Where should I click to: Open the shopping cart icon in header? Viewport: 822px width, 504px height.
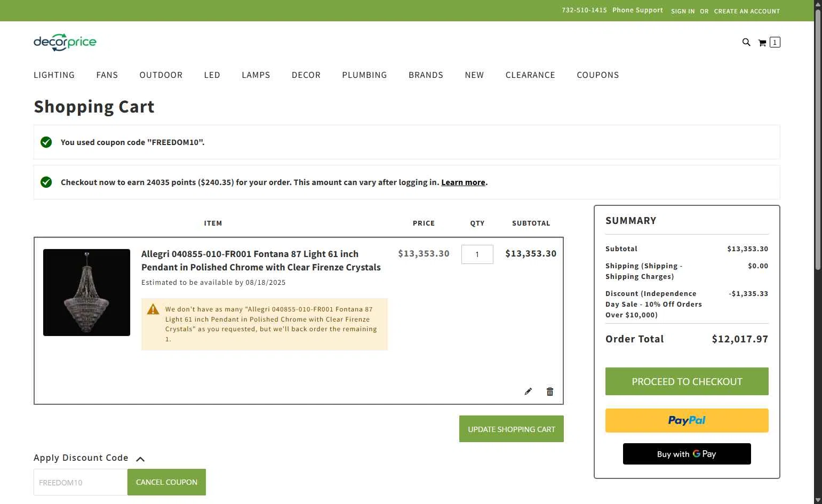(762, 43)
